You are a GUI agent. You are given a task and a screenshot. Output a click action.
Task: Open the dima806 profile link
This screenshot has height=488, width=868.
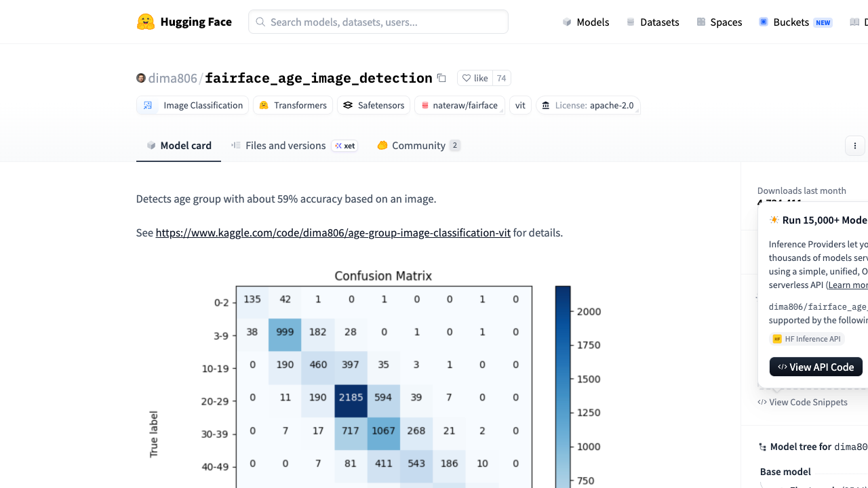coord(172,78)
